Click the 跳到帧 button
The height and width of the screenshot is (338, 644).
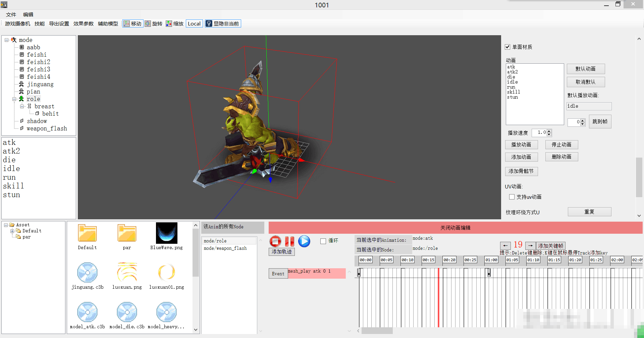click(600, 121)
